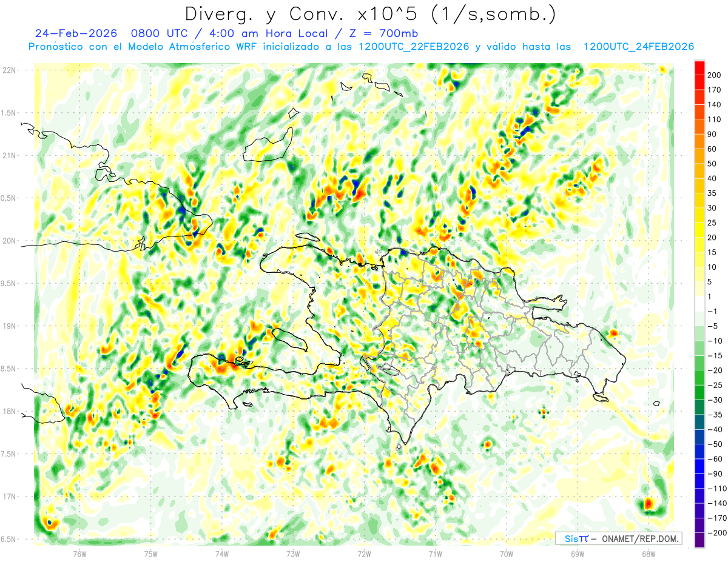Click the '-40' color scale value
The width and height of the screenshot is (728, 562).
[715, 429]
